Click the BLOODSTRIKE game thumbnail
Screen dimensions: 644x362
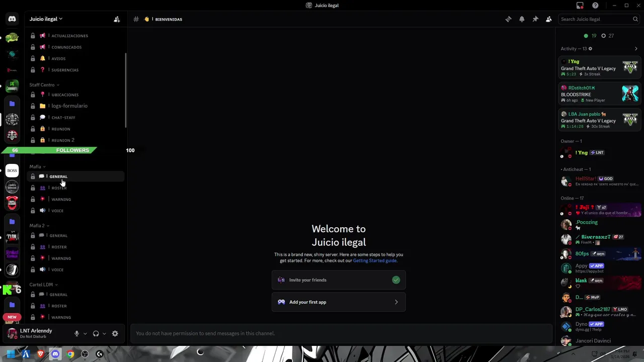(x=630, y=94)
